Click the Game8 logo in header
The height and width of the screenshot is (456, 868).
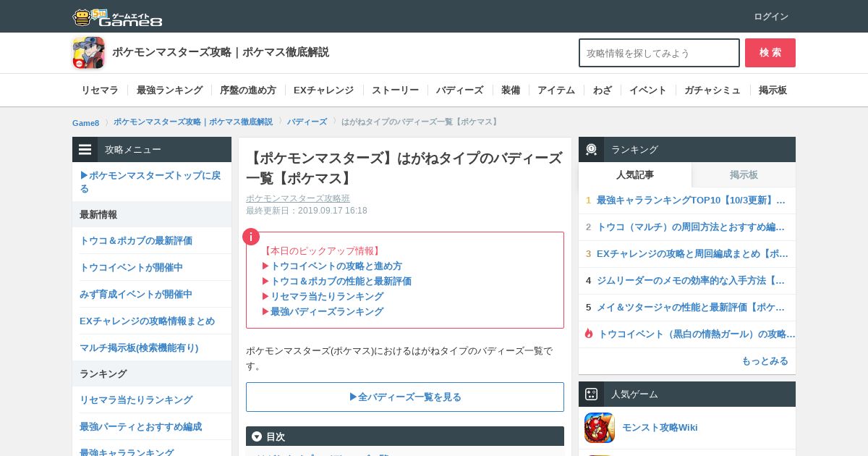tap(117, 17)
